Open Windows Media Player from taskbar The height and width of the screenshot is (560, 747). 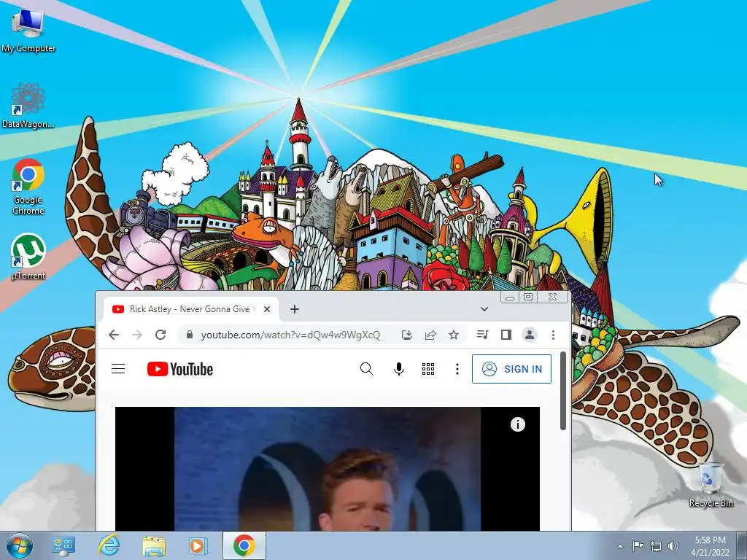pyautogui.click(x=198, y=546)
